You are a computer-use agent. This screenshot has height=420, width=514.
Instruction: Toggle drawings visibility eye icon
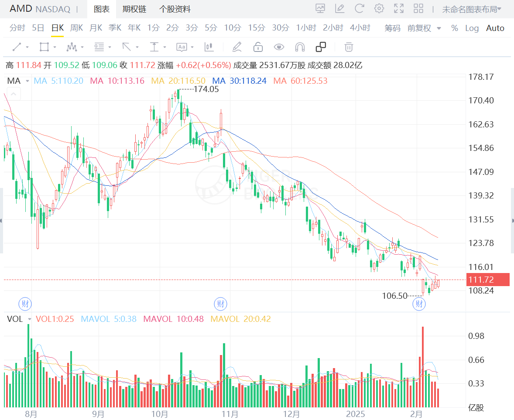(279, 47)
